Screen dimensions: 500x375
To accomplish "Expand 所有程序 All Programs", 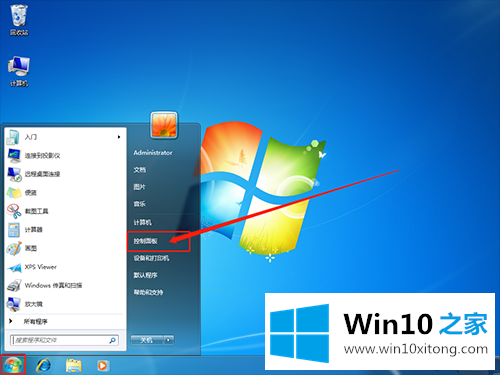I will click(x=65, y=322).
